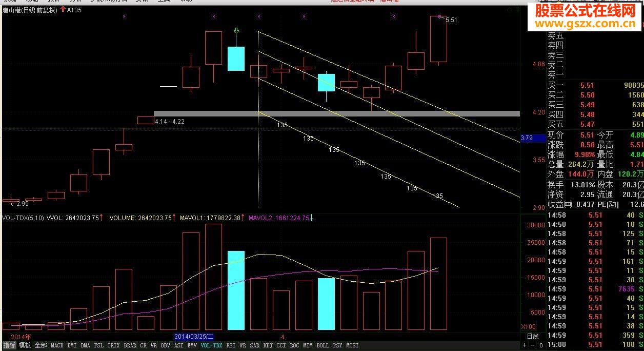Switch to the ASI indicator
This screenshot has height=351, width=644.
(x=179, y=346)
